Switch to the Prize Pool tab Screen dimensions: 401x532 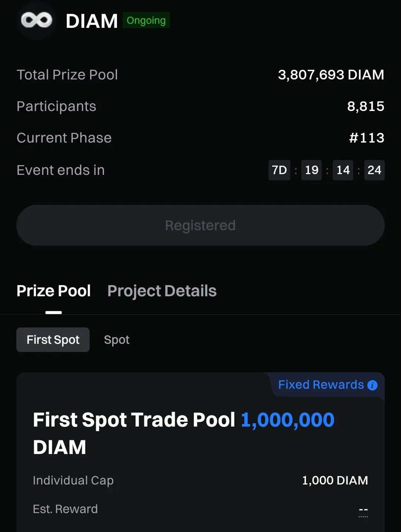click(54, 291)
